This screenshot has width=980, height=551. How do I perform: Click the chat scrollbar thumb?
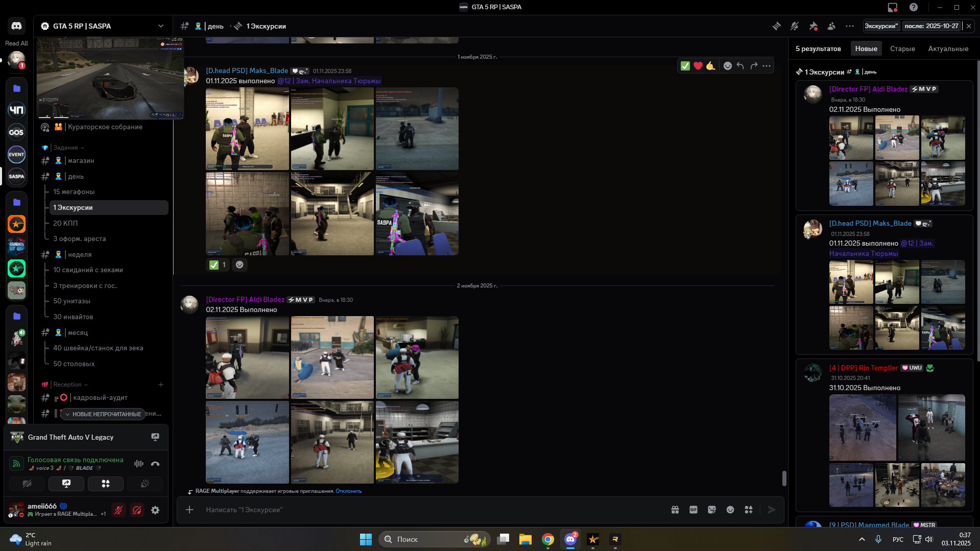(784, 478)
